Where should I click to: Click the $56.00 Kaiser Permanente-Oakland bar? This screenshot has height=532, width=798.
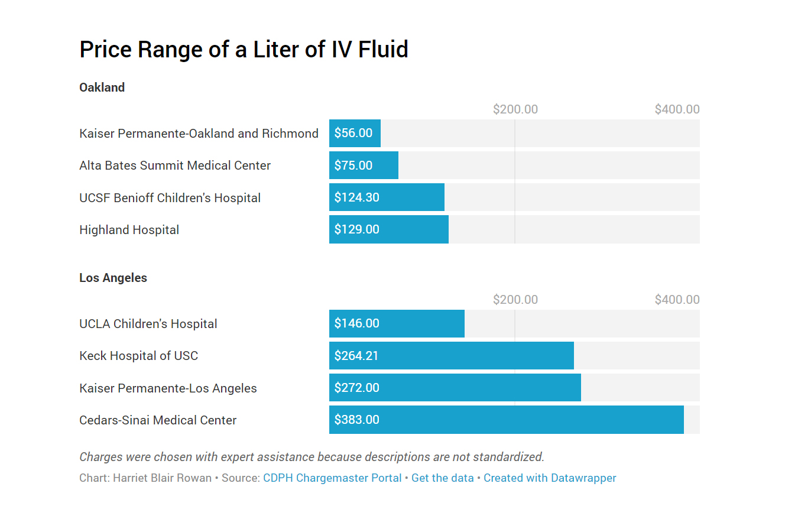pyautogui.click(x=355, y=134)
